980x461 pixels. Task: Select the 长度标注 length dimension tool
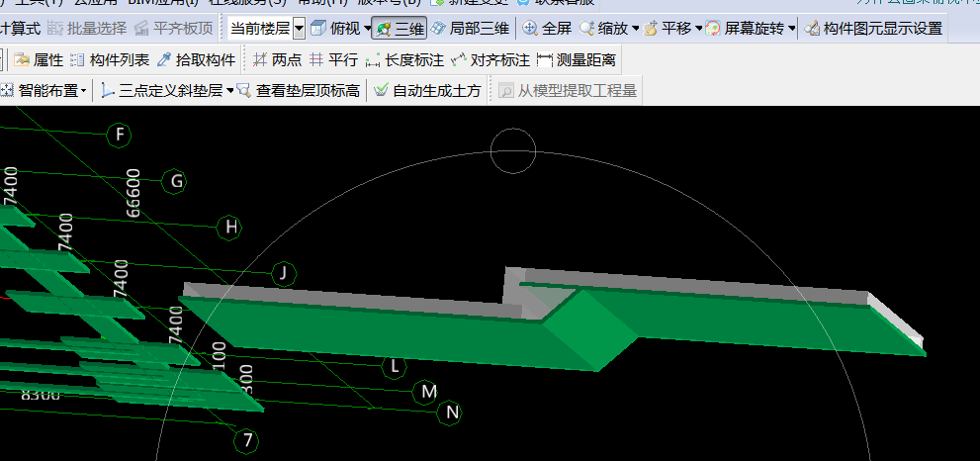(405, 60)
